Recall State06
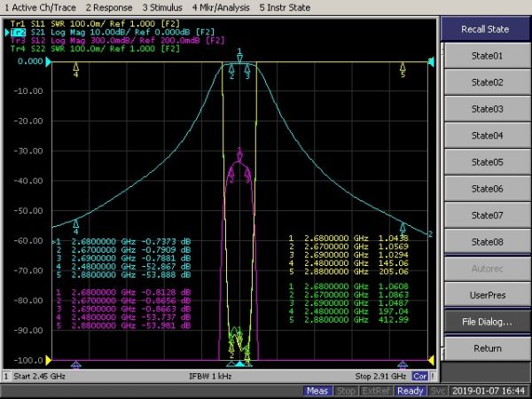 (x=487, y=188)
